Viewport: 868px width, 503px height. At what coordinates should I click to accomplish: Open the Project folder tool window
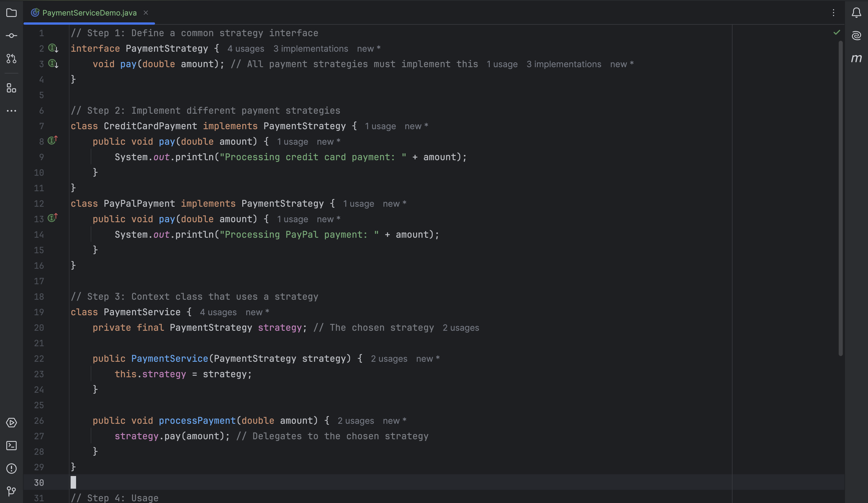coord(11,13)
